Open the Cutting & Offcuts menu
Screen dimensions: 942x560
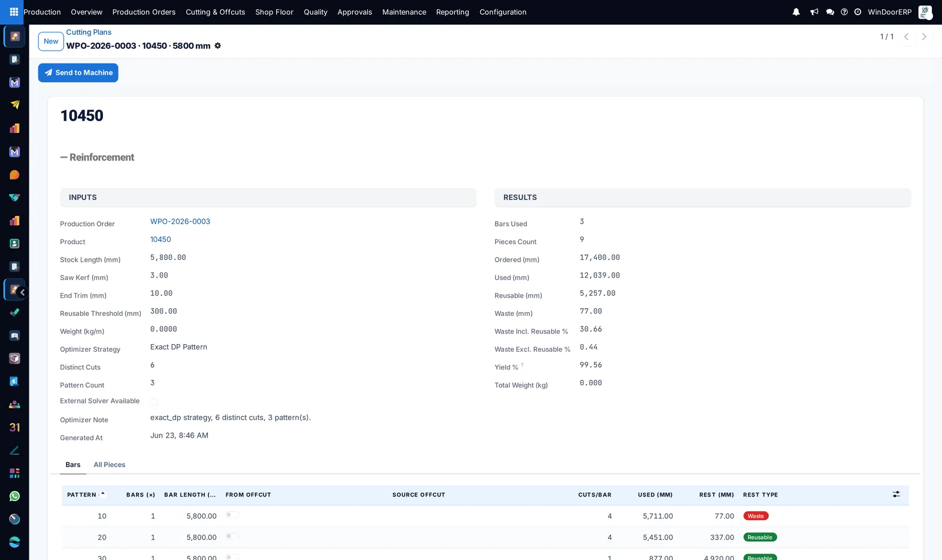(x=215, y=12)
